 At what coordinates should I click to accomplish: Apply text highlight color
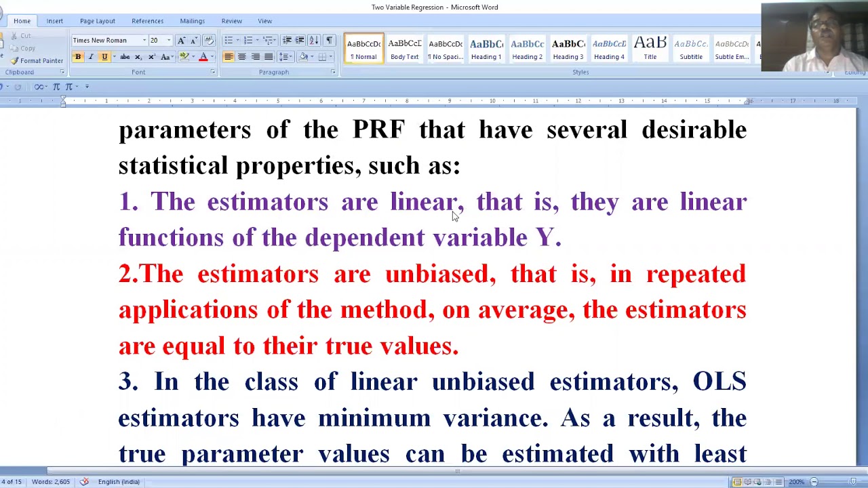[184, 57]
